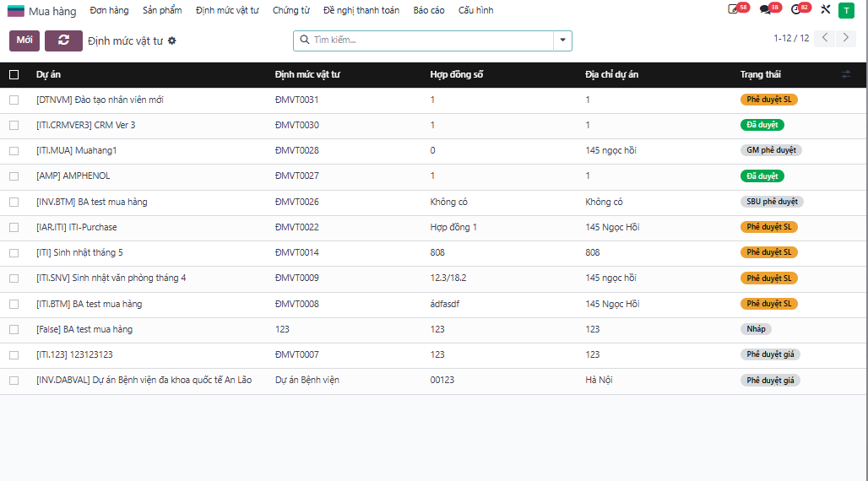
Task: Click the ĐMVT0026 cell
Action: click(296, 202)
